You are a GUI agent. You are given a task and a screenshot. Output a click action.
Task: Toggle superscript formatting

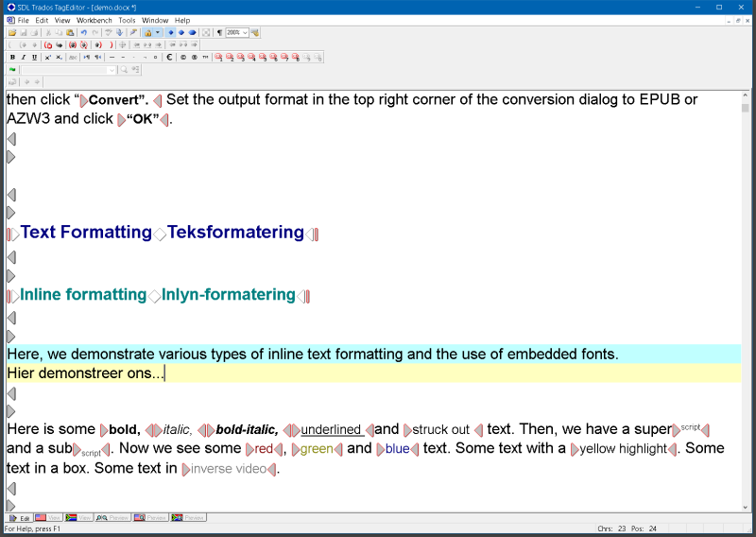pos(48,58)
